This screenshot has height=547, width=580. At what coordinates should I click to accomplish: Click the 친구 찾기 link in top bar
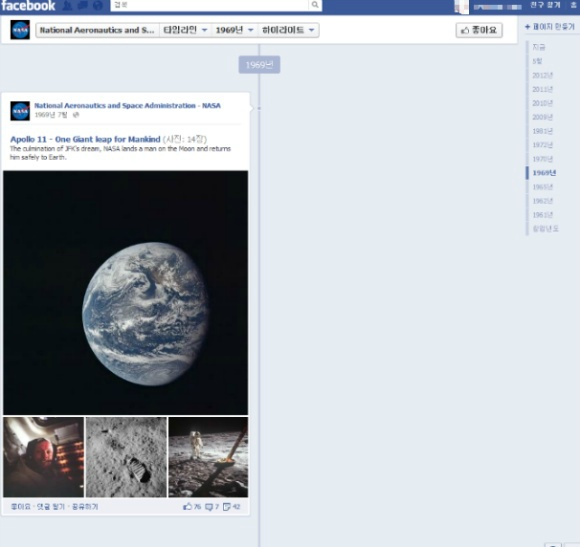(x=546, y=5)
